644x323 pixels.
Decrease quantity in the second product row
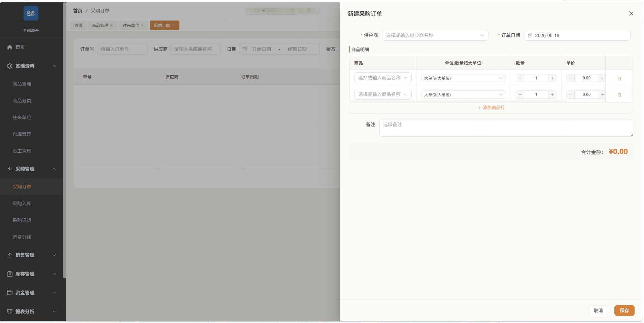pyautogui.click(x=520, y=95)
